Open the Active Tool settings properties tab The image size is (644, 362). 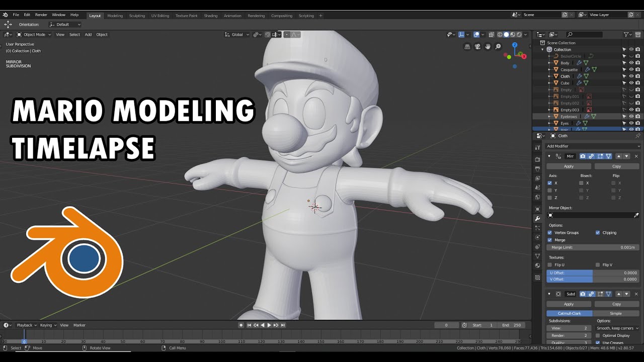click(537, 147)
